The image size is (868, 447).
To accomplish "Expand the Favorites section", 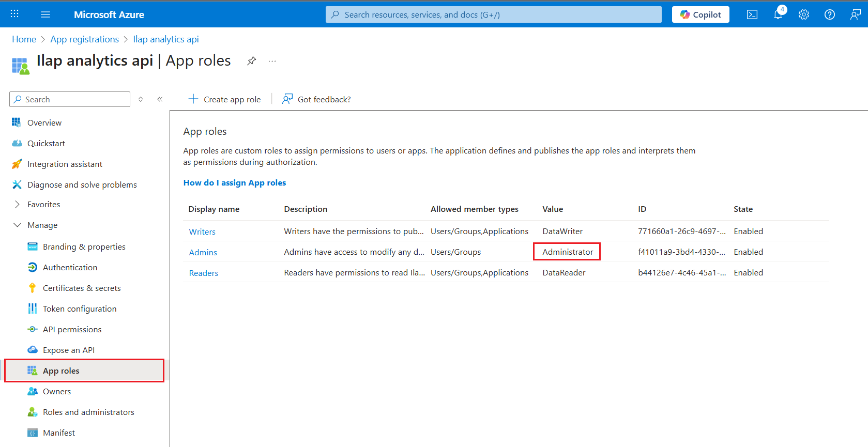I will coord(17,204).
